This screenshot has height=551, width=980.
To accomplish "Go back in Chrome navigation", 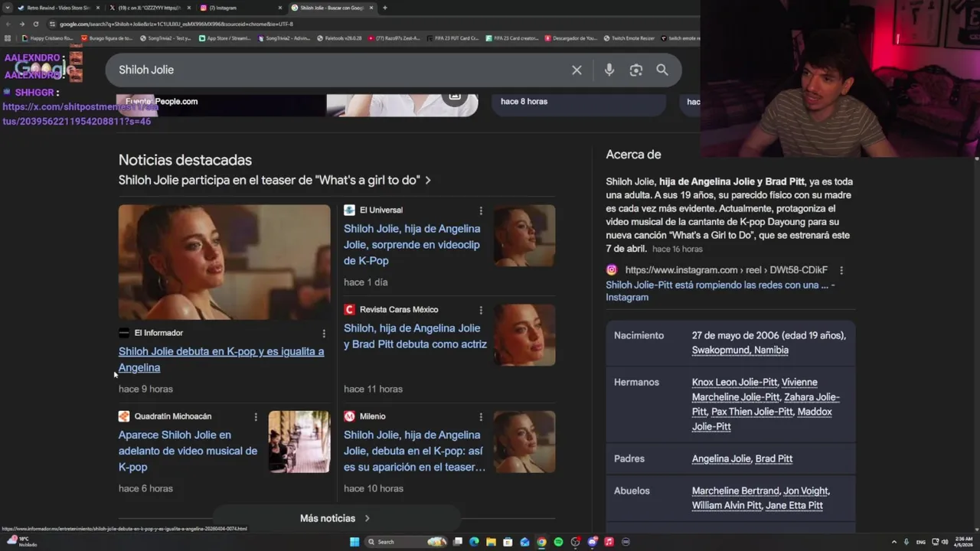I will 8,24.
